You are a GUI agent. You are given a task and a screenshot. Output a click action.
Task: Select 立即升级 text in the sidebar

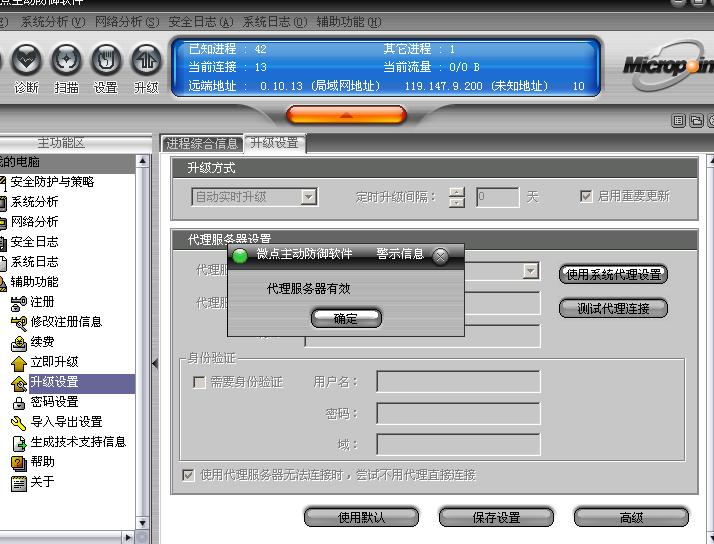[54, 362]
